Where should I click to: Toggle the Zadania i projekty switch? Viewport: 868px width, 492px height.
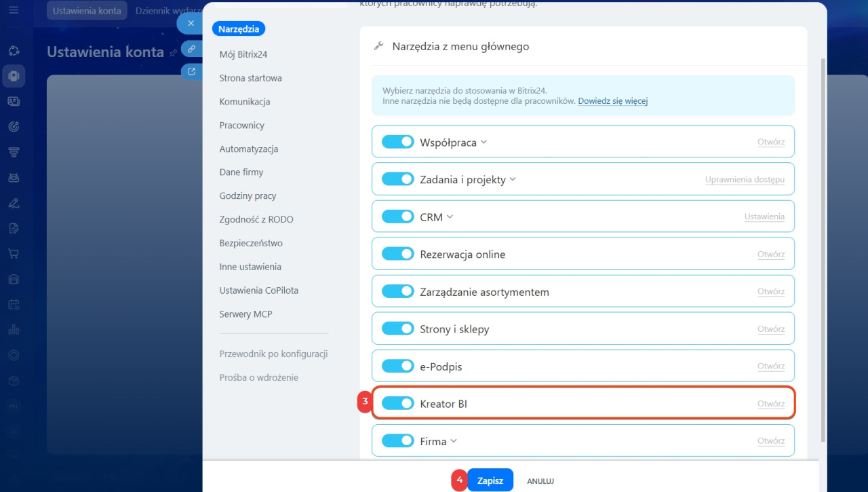[x=397, y=179]
